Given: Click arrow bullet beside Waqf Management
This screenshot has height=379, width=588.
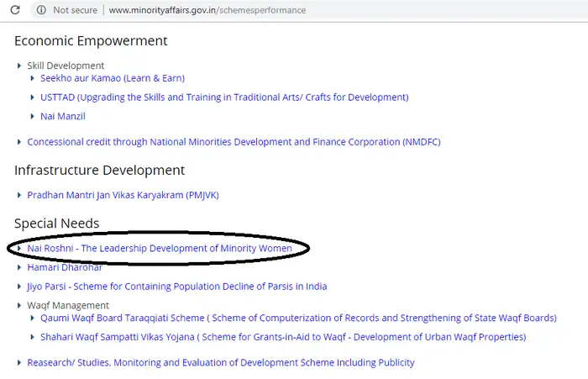Looking at the screenshot, I should coord(19,306).
